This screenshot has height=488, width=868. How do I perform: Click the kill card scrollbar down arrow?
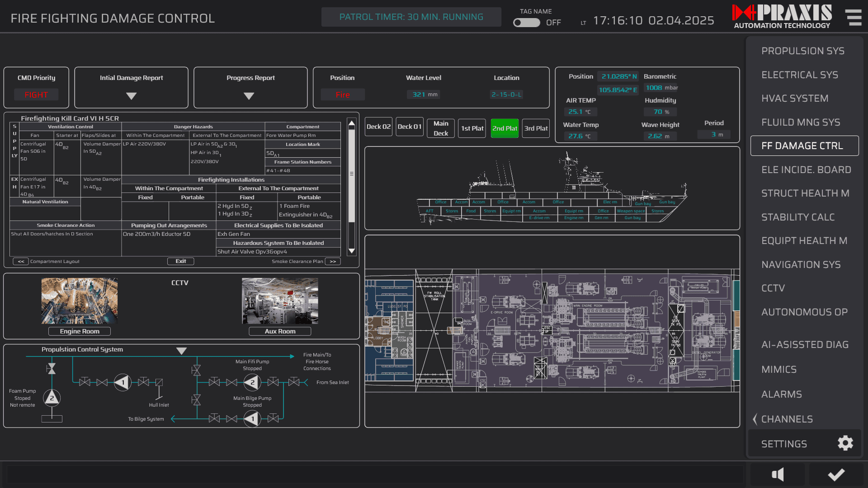point(351,251)
